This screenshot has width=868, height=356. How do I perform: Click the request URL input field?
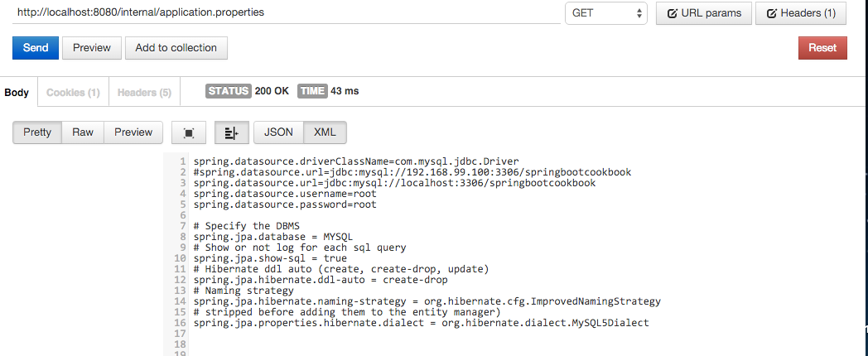(286, 13)
